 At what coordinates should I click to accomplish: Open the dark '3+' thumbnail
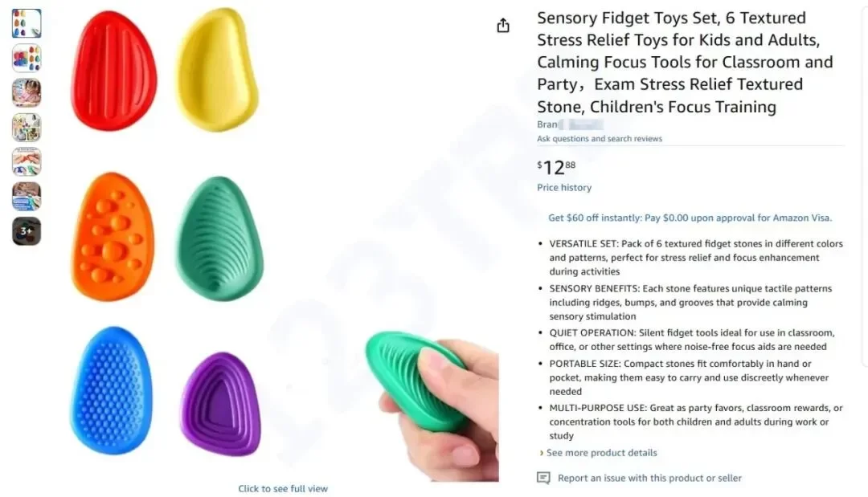(27, 231)
